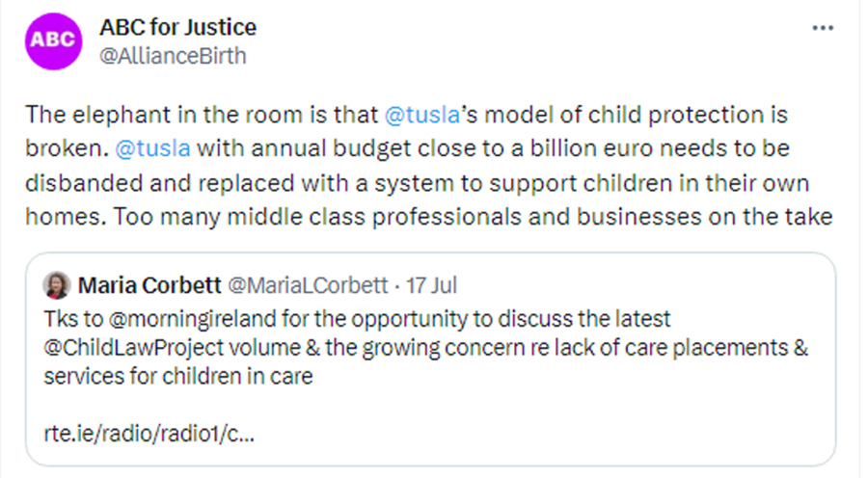Screen dimensions: 868x478
Task: Open the ABC for Justice profile name
Action: [177, 27]
